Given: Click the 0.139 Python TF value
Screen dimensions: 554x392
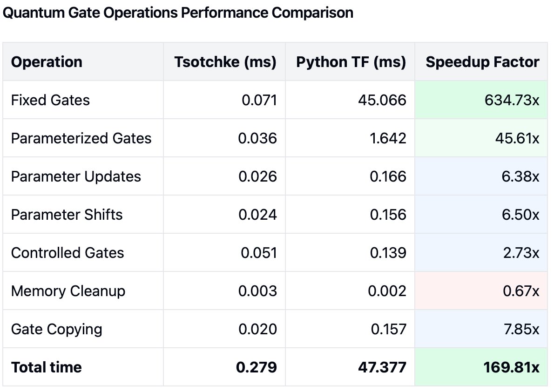Looking at the screenshot, I should [x=388, y=253].
